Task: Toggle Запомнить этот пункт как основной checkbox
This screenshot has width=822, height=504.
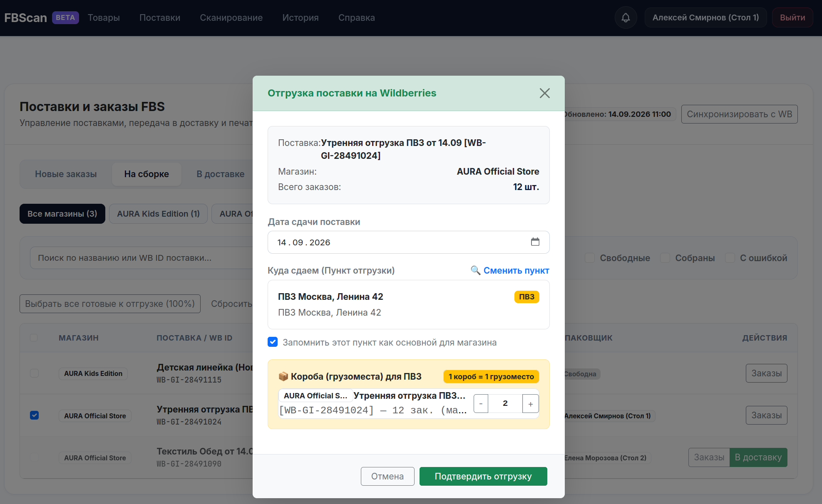Action: point(273,342)
